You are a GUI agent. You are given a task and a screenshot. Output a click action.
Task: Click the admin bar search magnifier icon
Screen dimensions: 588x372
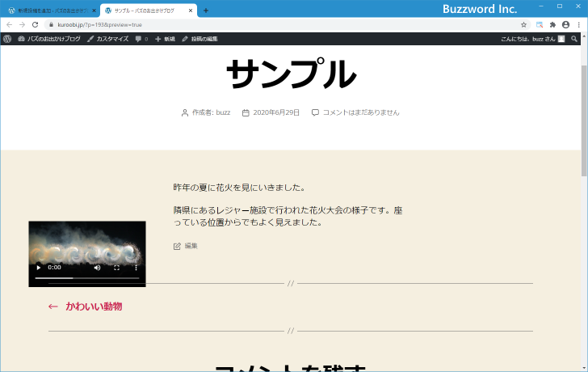click(574, 39)
